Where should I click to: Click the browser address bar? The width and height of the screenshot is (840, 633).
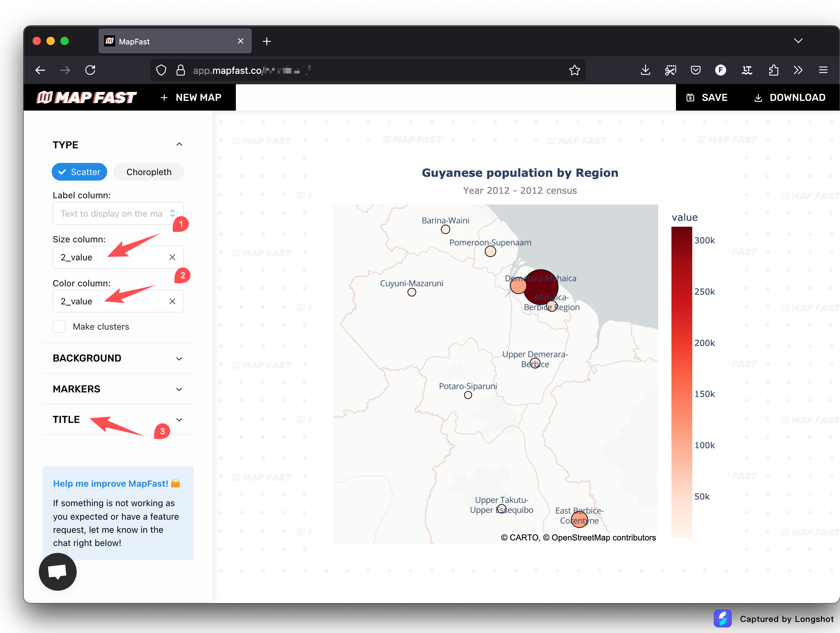[x=368, y=70]
